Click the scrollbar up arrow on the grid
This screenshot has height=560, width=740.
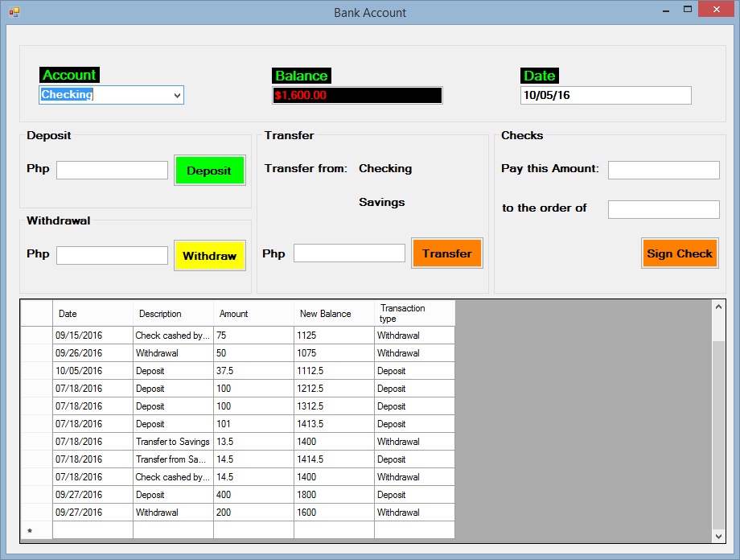coord(719,305)
